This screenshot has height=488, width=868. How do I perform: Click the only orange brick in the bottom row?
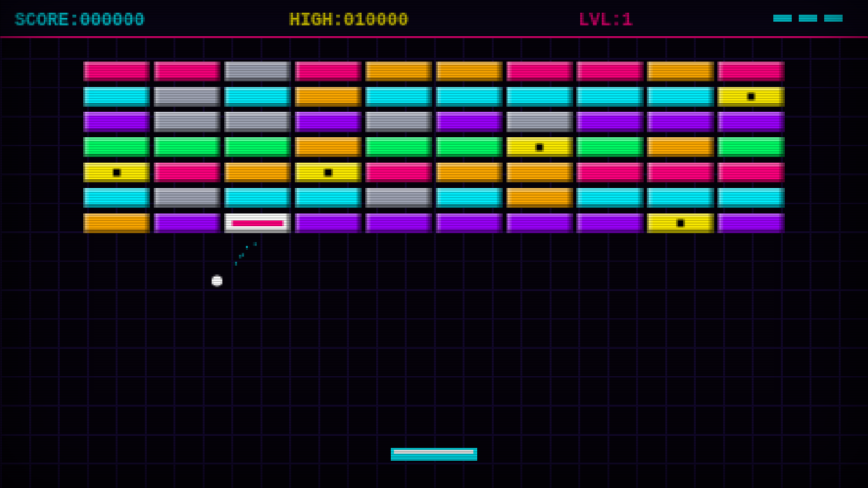click(116, 223)
